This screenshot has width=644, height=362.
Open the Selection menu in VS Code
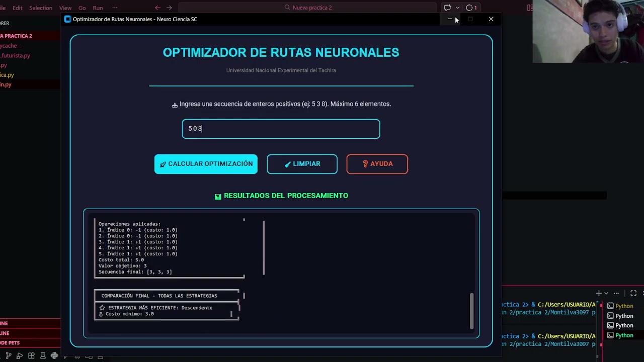point(41,8)
